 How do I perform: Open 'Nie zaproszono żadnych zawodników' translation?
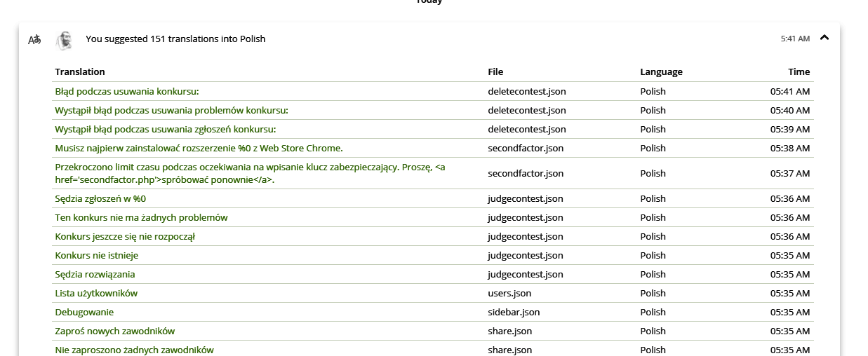point(134,350)
